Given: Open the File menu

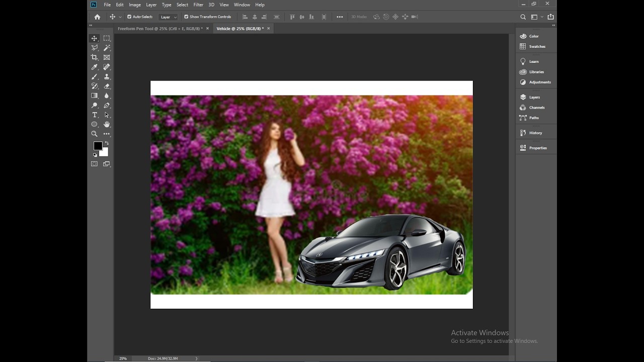Looking at the screenshot, I should [x=107, y=5].
